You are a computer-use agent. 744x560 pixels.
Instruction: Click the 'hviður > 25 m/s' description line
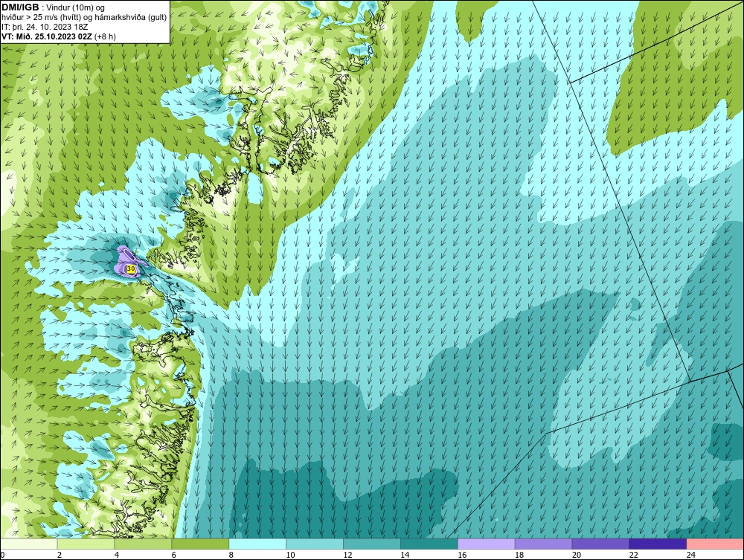(x=84, y=17)
